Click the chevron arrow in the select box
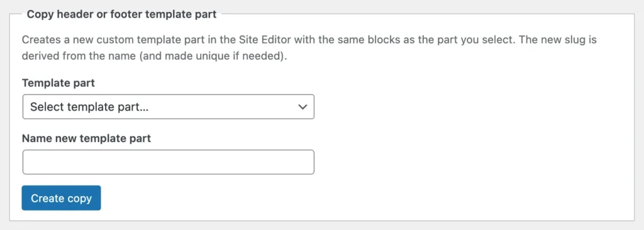The width and height of the screenshot is (644, 230). click(x=303, y=107)
